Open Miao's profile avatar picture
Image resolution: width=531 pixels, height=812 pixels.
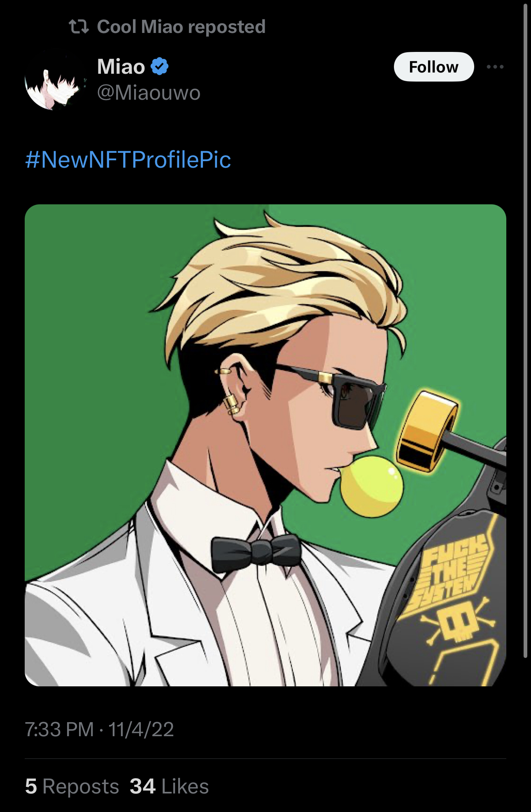55,79
